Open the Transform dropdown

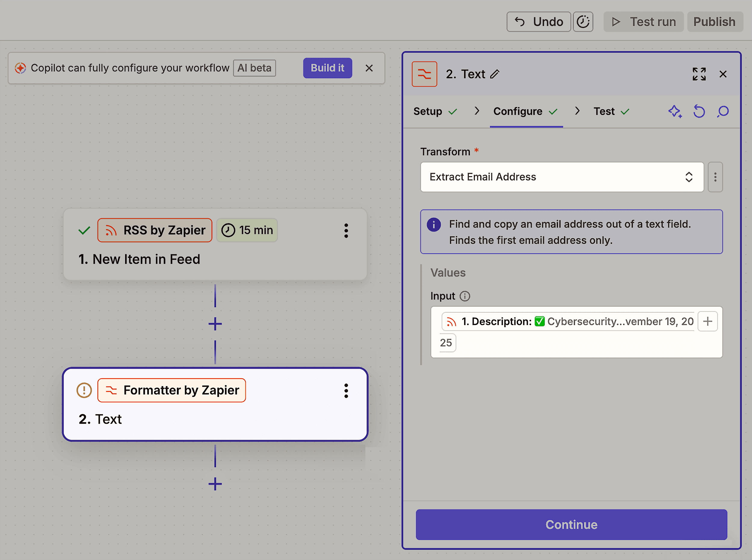pyautogui.click(x=562, y=177)
